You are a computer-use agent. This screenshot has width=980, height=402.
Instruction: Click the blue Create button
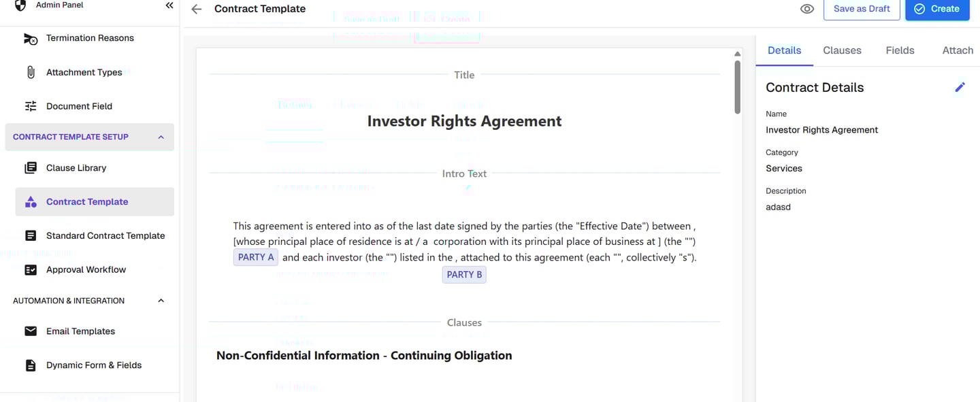click(x=937, y=9)
